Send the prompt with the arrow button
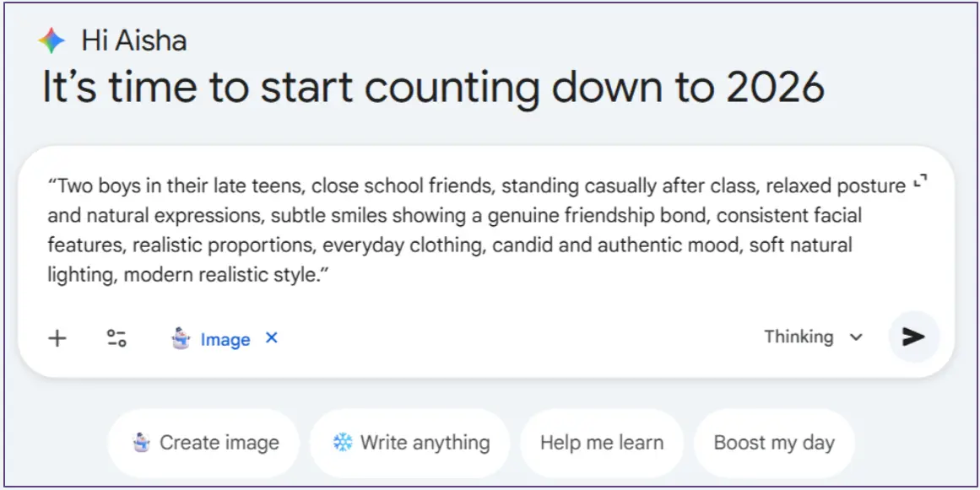Screen dimensions: 980x490 pyautogui.click(x=912, y=337)
